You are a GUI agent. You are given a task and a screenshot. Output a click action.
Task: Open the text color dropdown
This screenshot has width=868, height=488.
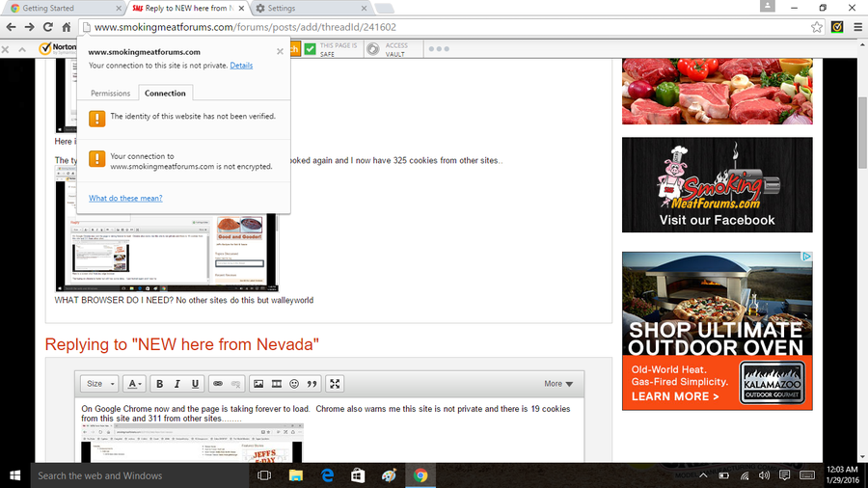pyautogui.click(x=135, y=384)
